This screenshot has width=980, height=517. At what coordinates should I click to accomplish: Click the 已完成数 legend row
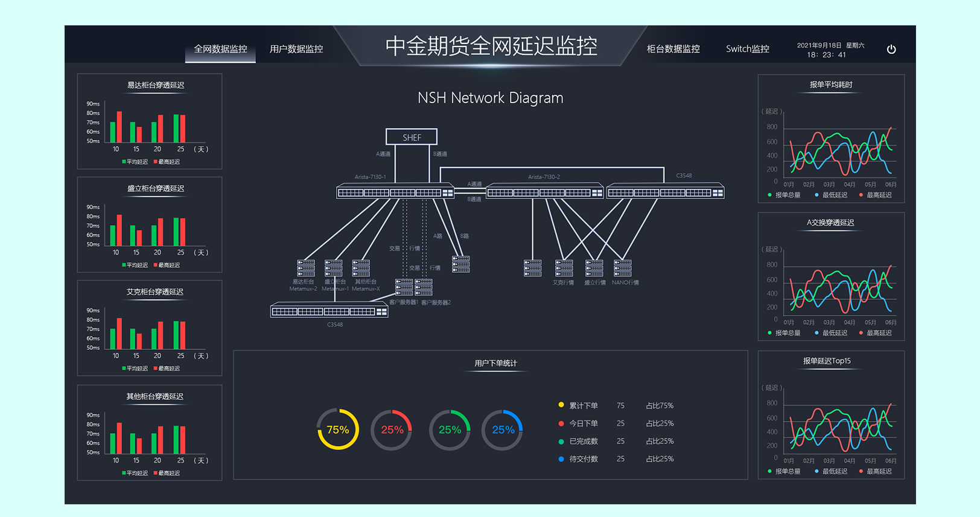[x=616, y=441]
